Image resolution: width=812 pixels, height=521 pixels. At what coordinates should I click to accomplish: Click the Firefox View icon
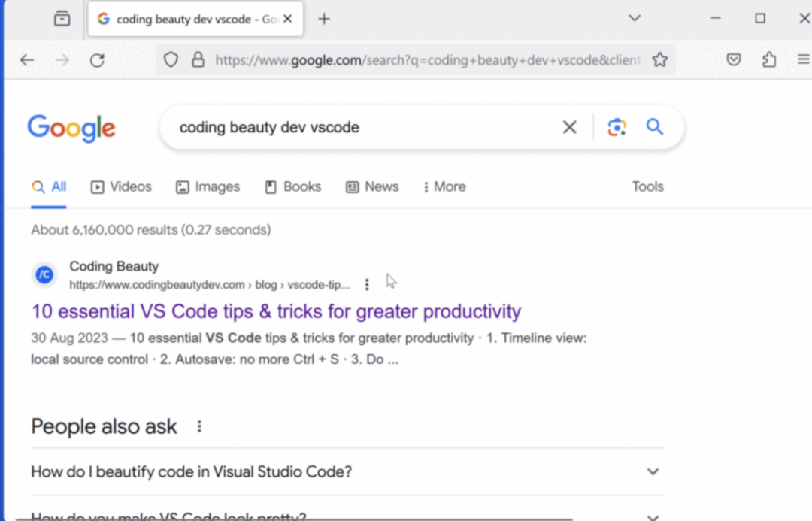(x=62, y=19)
